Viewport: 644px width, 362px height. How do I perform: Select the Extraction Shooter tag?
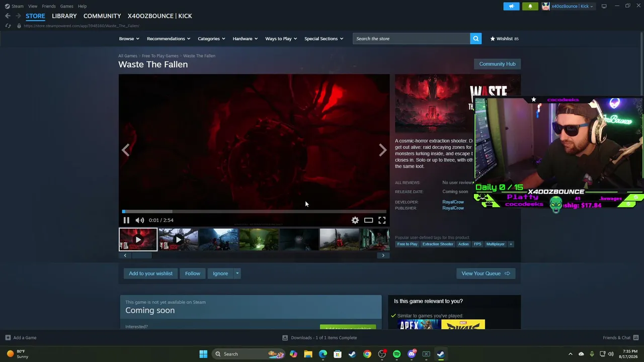pos(438,244)
